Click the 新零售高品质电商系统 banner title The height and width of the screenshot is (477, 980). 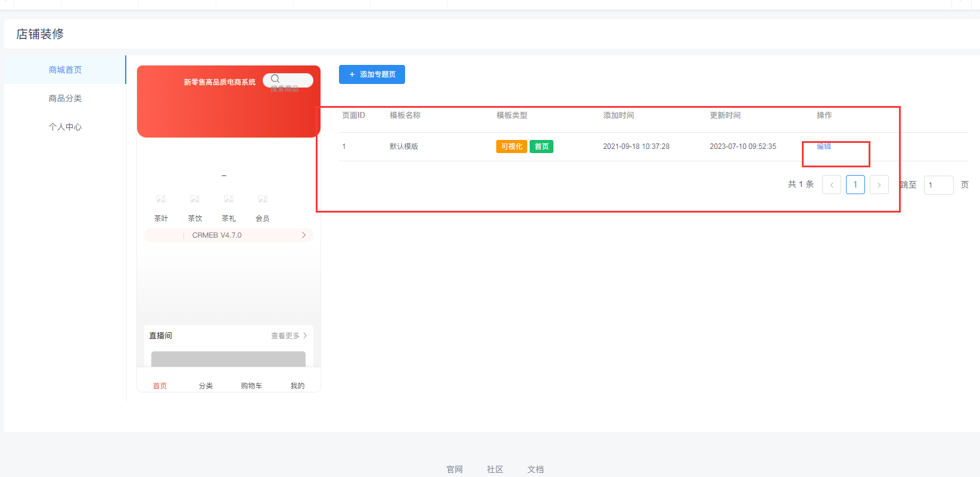pyautogui.click(x=220, y=82)
